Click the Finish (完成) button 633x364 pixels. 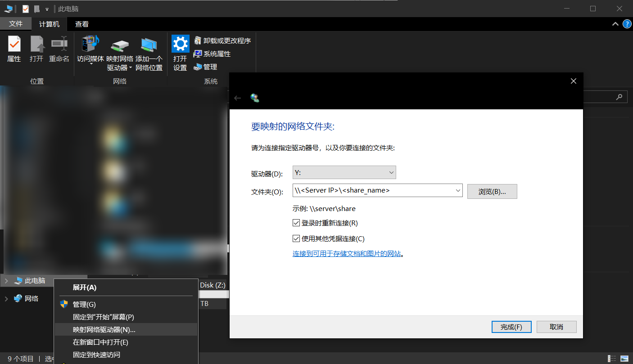(511, 327)
